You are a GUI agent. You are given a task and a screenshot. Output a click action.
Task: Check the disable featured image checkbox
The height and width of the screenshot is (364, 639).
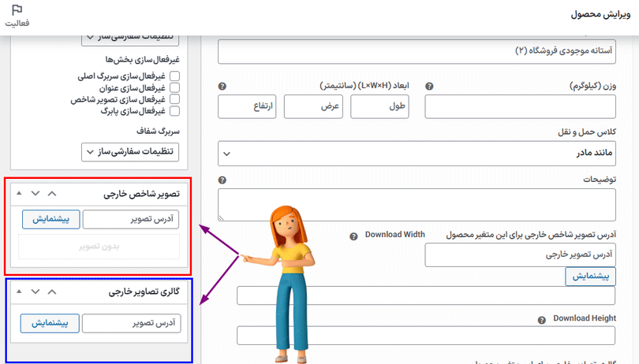[x=175, y=100]
